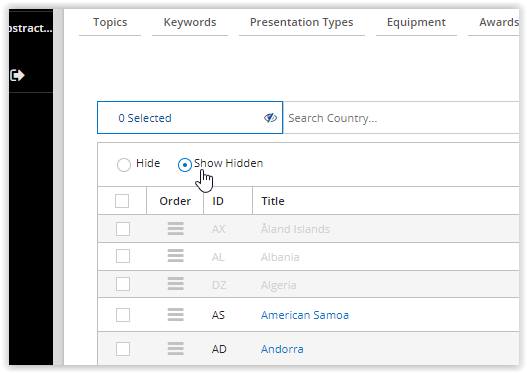
Task: Check the box for American Samoa
Action: [123, 315]
